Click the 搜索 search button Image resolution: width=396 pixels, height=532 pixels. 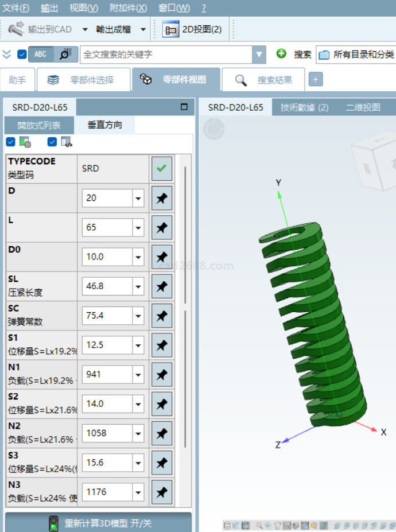point(302,55)
